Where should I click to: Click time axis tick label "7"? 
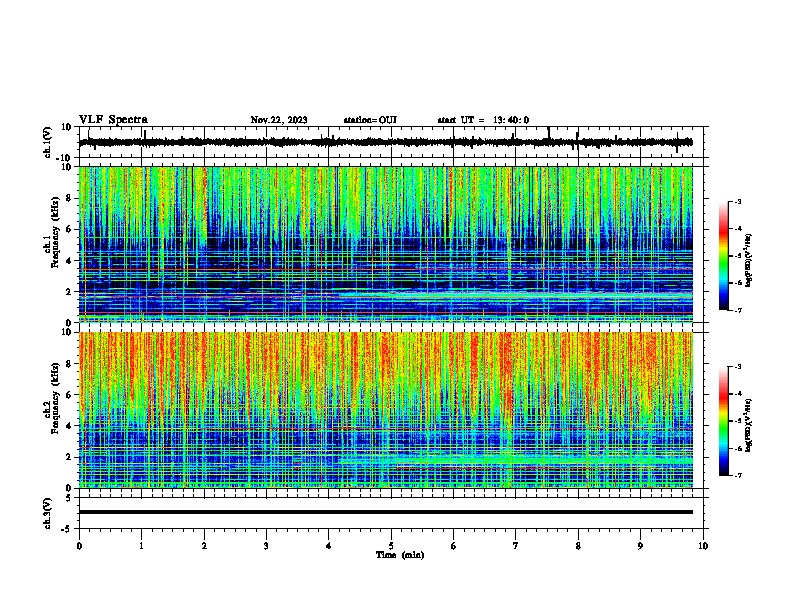(x=516, y=546)
